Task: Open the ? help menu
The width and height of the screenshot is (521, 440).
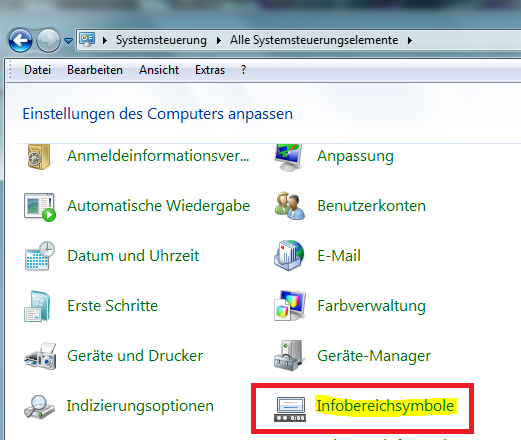Action: coord(243,70)
